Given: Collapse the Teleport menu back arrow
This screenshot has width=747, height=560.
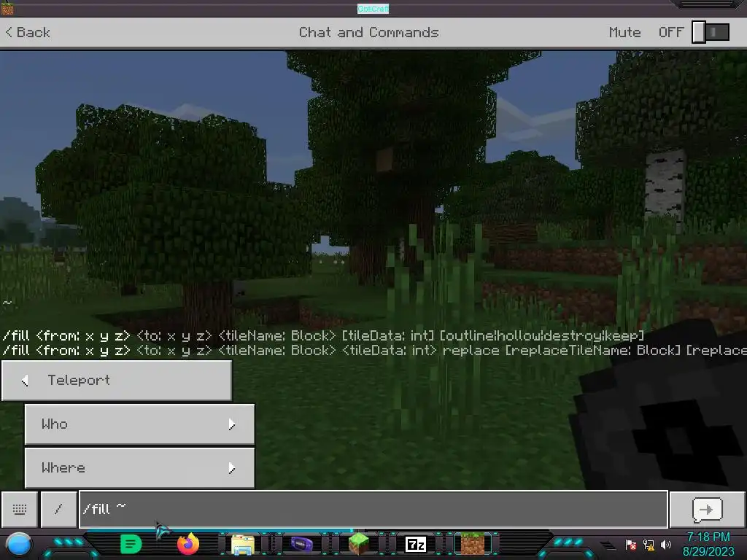Looking at the screenshot, I should point(25,380).
